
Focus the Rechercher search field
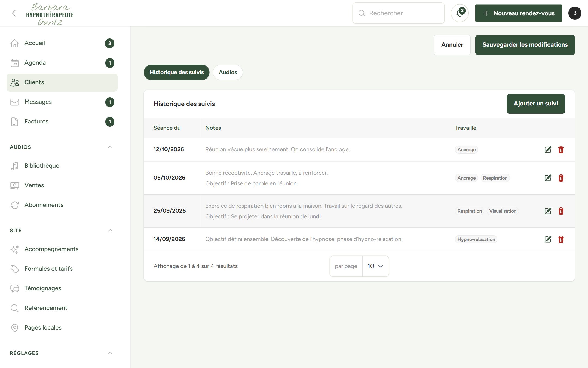[x=398, y=13]
